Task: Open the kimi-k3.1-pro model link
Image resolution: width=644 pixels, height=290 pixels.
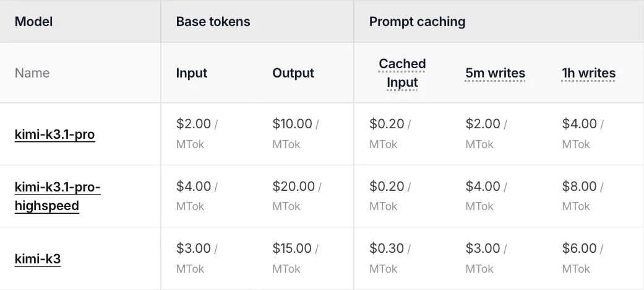Action: point(54,134)
